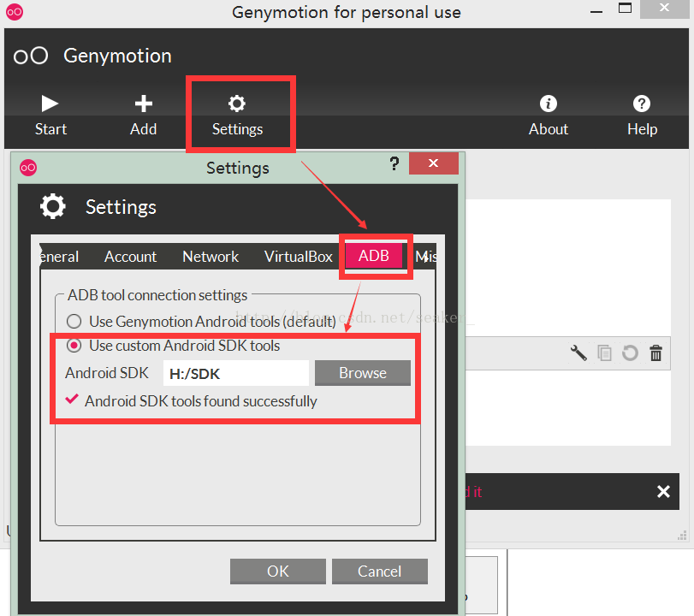The width and height of the screenshot is (694, 616).
Task: Click the wrench configure icon in device row
Action: click(578, 353)
